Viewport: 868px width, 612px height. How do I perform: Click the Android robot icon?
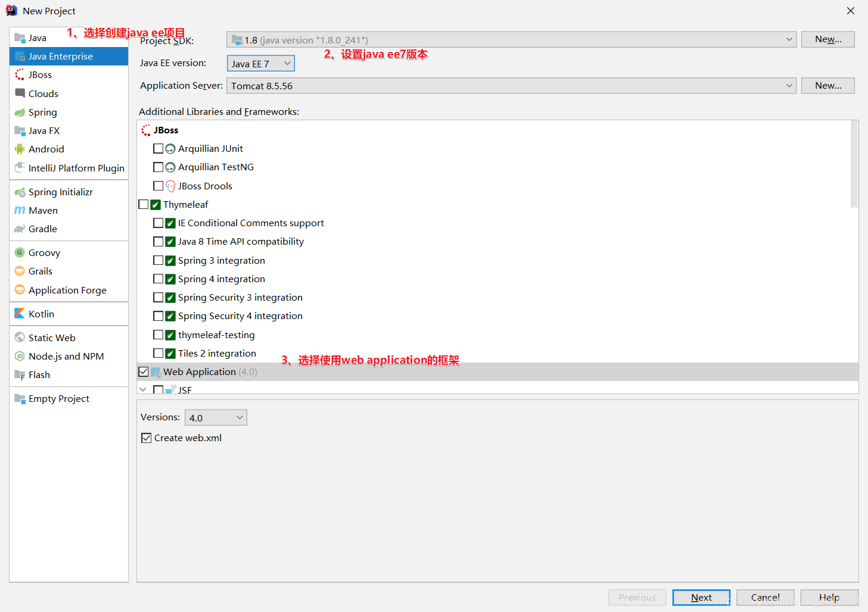(x=20, y=149)
